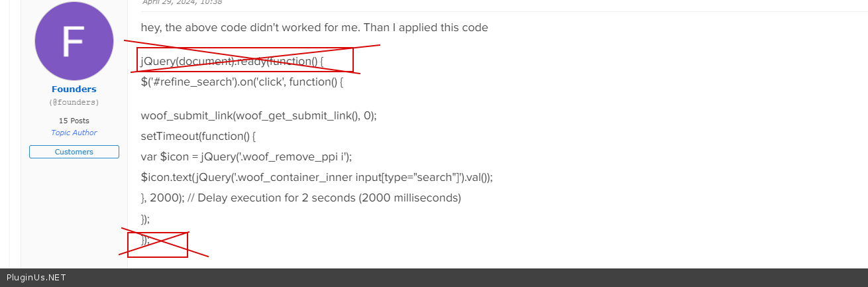Click the setTimeout(function() line

[x=197, y=136]
